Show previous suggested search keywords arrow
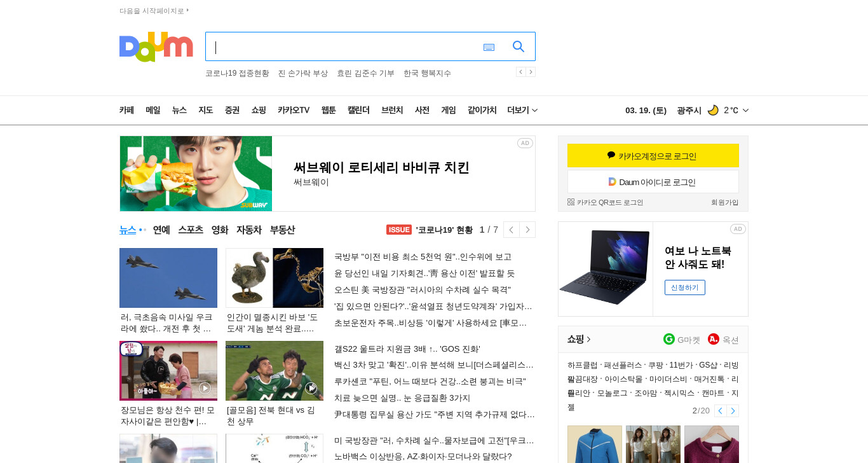Screen dimensions: 868x463 520,72
